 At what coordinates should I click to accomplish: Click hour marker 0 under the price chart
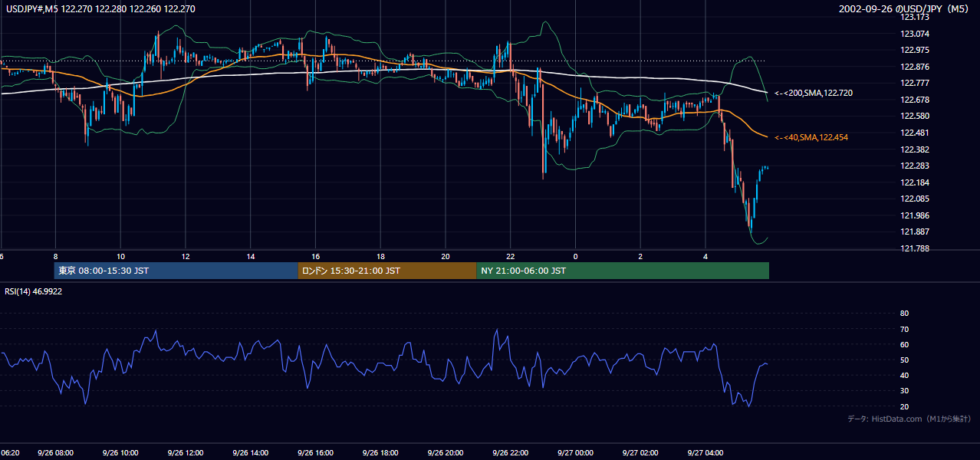(575, 255)
